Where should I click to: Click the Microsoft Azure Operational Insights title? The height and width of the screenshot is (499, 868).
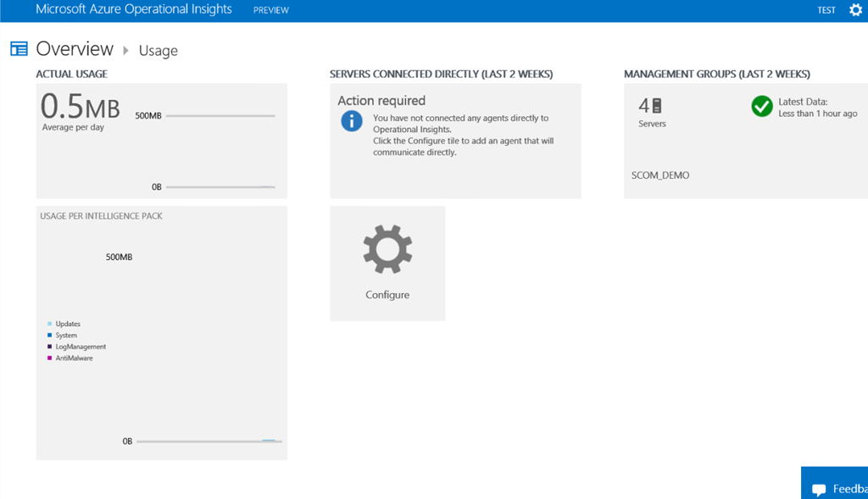[x=134, y=10]
